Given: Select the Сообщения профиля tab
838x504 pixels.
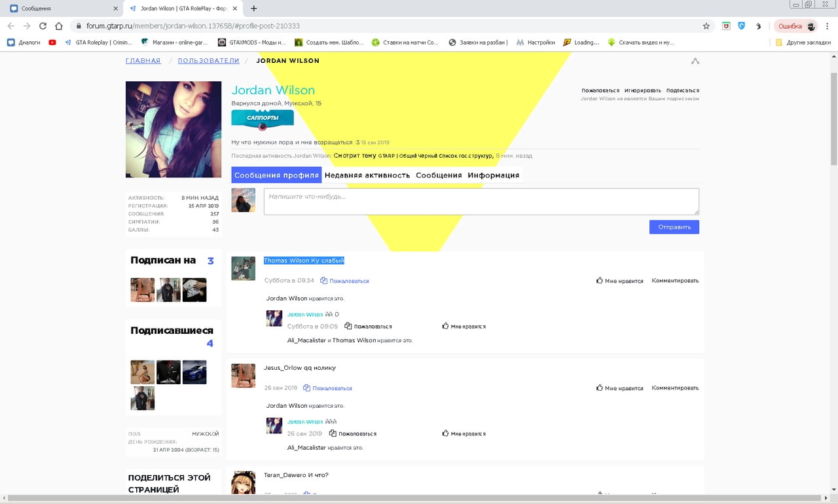Looking at the screenshot, I should point(276,175).
